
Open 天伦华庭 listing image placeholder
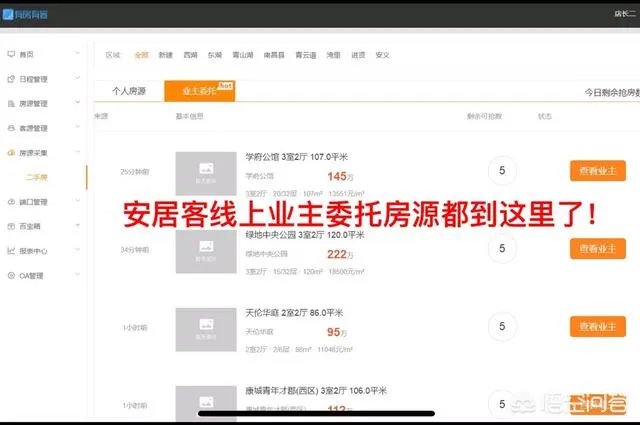pos(206,329)
